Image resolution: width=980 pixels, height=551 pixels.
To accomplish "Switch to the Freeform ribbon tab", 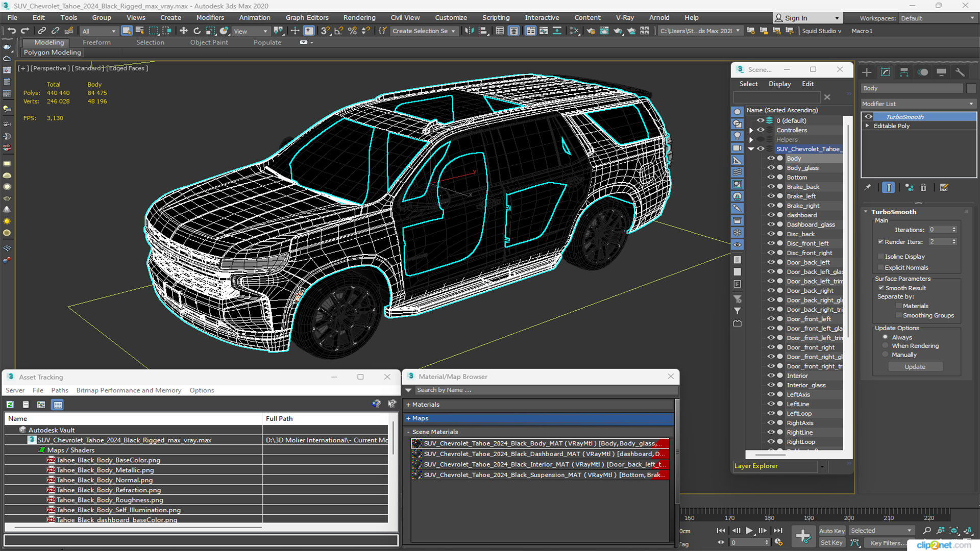I will (96, 43).
